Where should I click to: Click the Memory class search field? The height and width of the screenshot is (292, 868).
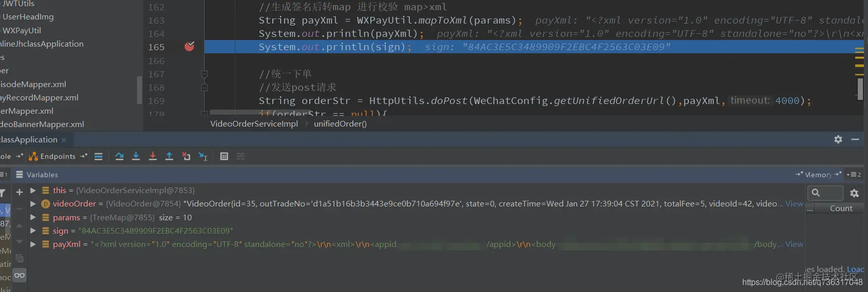(x=825, y=193)
